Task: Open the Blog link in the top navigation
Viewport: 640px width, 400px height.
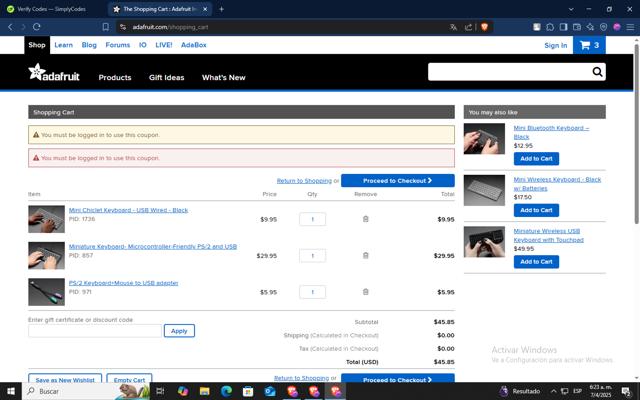Action: tap(89, 45)
